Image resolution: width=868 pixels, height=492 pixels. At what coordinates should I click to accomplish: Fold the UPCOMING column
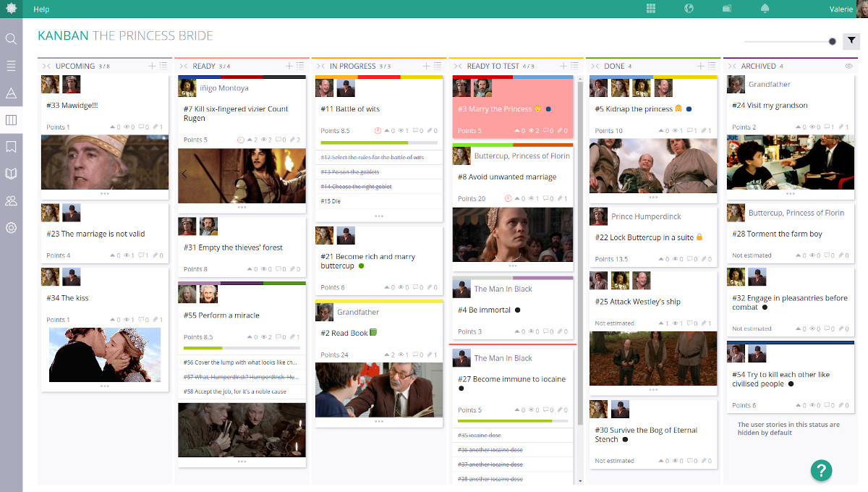46,66
